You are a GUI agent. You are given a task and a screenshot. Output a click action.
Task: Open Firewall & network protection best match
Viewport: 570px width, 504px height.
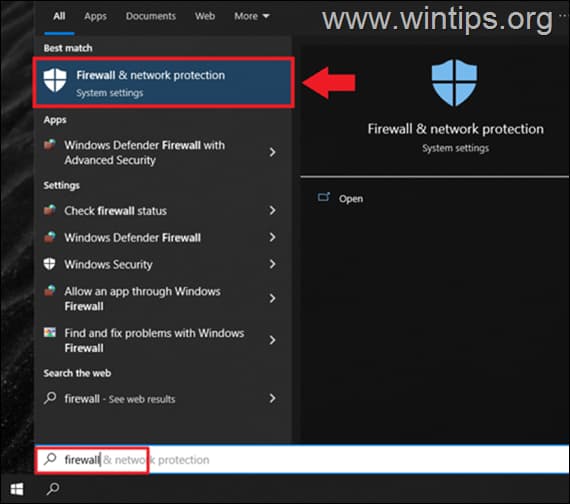pyautogui.click(x=163, y=83)
